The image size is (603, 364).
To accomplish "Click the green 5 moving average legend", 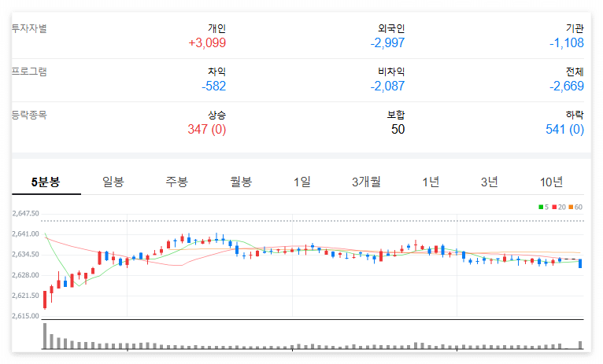I will [x=543, y=207].
